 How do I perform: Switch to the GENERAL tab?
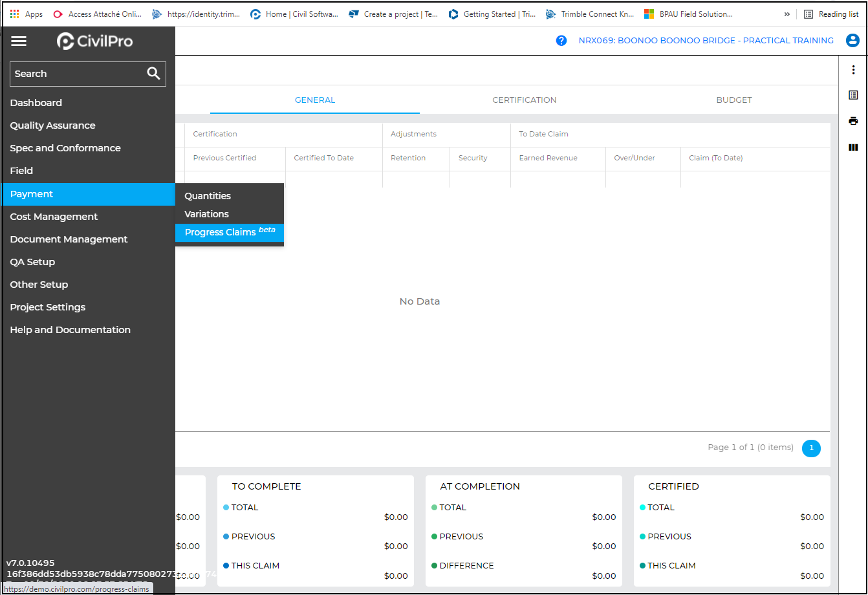pos(315,100)
